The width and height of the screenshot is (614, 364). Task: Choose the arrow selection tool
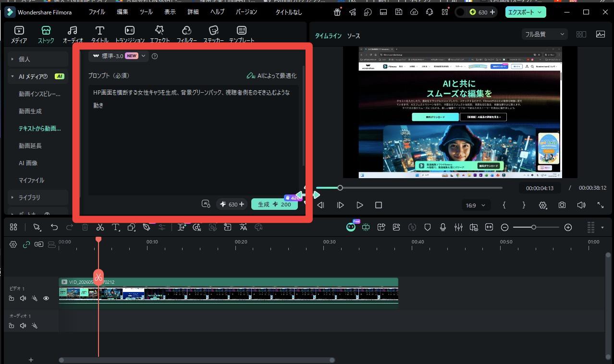(x=37, y=227)
